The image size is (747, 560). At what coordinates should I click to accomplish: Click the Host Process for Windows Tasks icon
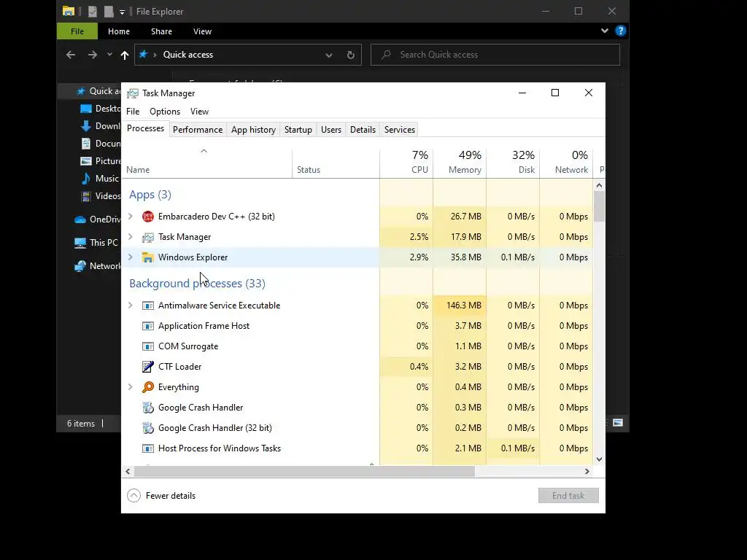[147, 448]
